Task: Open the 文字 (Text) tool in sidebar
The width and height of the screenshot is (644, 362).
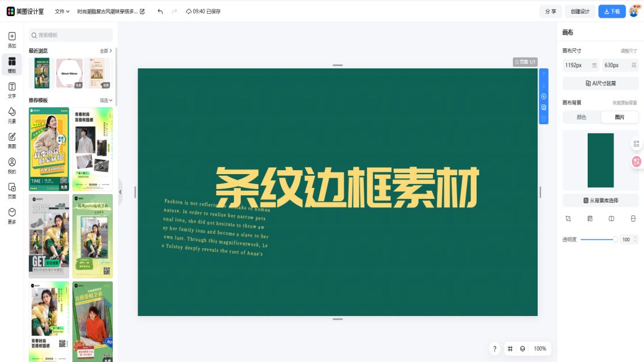Action: [x=12, y=90]
